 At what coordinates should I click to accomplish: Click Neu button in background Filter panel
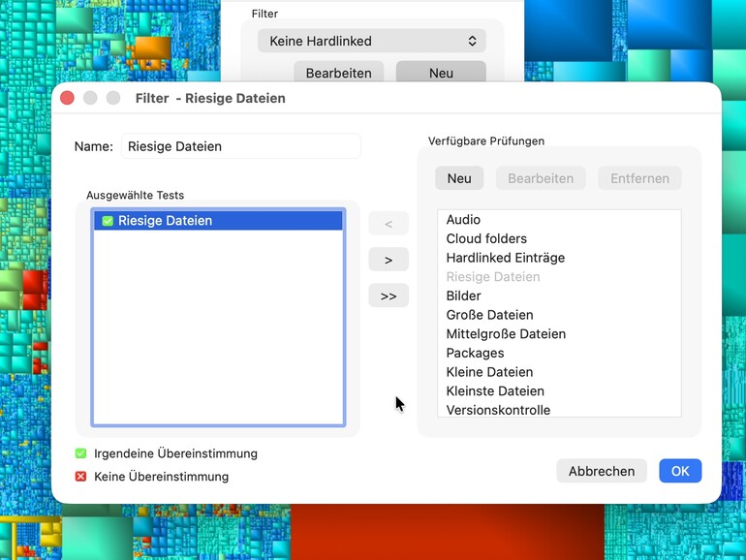tap(441, 73)
